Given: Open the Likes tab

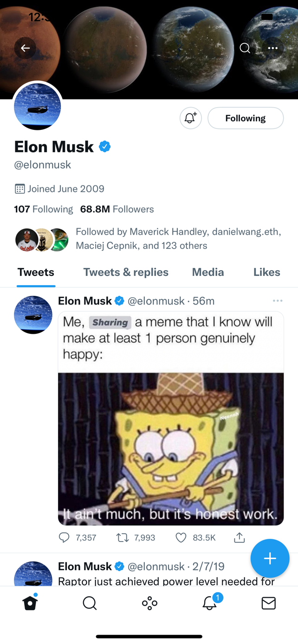Looking at the screenshot, I should click(x=266, y=272).
